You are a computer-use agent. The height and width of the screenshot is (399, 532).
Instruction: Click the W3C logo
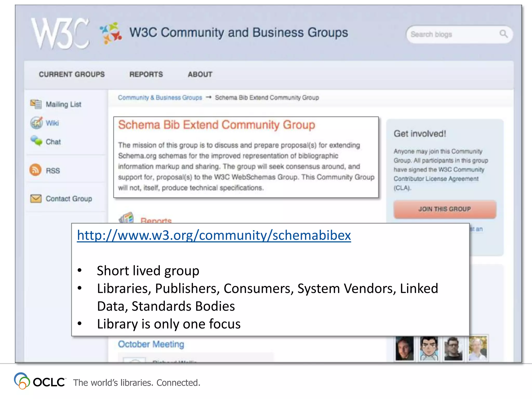point(61,34)
